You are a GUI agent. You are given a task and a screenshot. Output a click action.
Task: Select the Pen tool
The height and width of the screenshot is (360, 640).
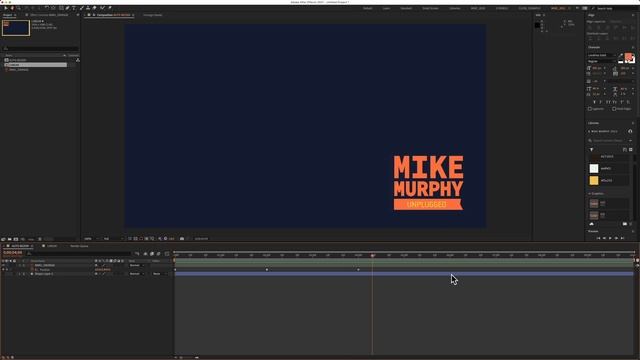tap(67, 8)
